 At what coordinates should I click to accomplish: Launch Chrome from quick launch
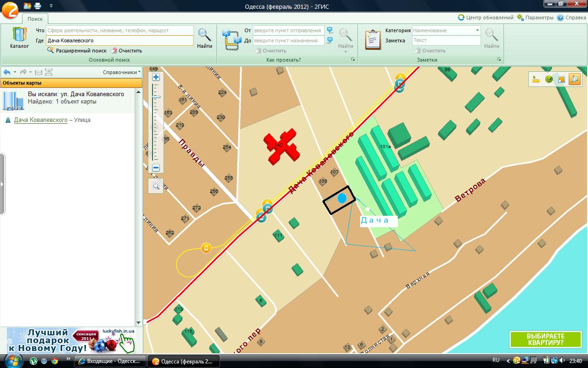tap(55, 361)
